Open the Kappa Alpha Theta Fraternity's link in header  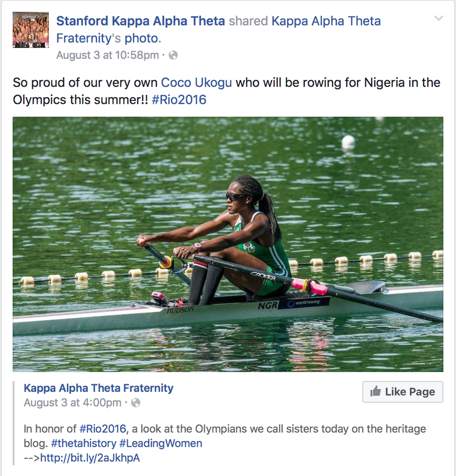pyautogui.click(x=219, y=29)
